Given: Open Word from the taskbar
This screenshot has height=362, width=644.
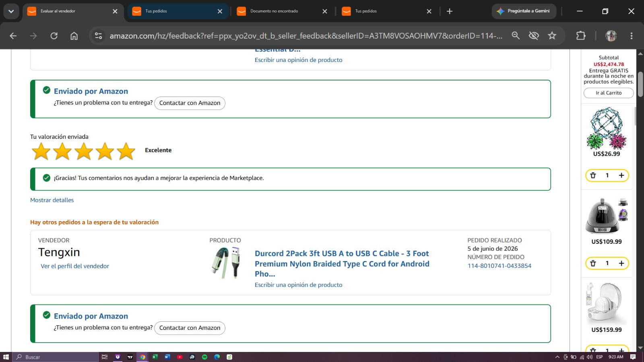Looking at the screenshot, I should [167, 357].
